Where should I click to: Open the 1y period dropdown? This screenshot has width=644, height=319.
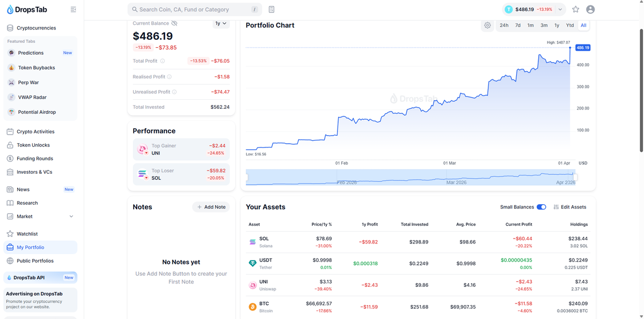(221, 24)
